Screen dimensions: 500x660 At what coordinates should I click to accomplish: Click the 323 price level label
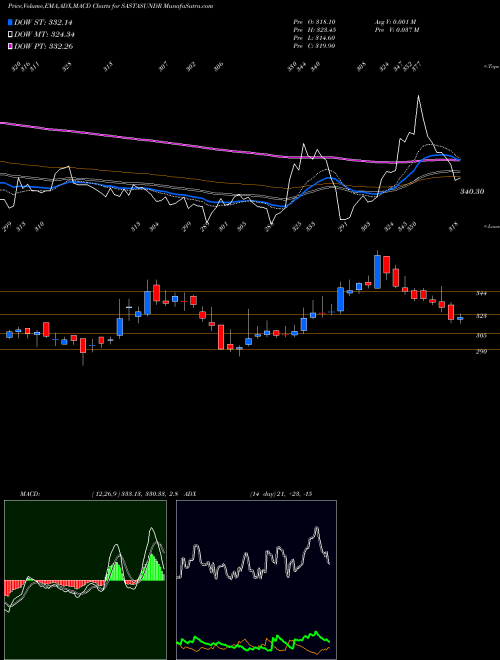pos(481,316)
